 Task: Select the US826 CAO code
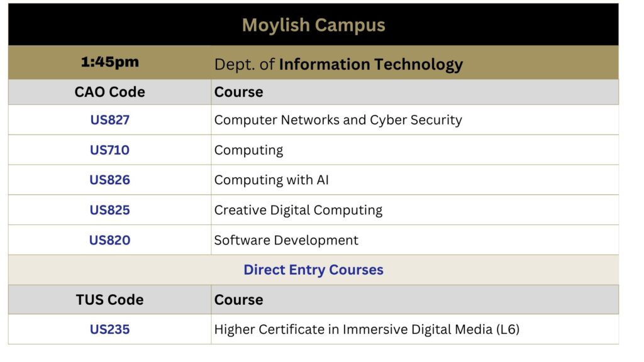coord(109,180)
